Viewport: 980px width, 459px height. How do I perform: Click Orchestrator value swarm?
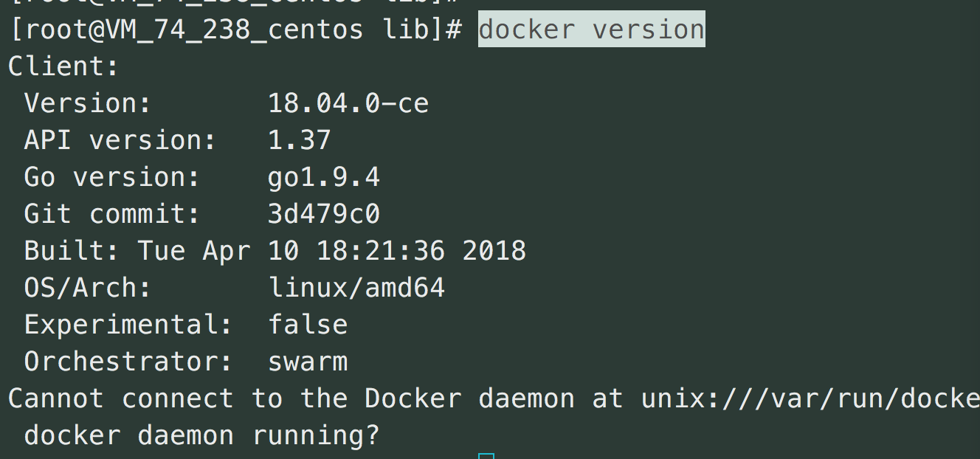click(x=308, y=362)
